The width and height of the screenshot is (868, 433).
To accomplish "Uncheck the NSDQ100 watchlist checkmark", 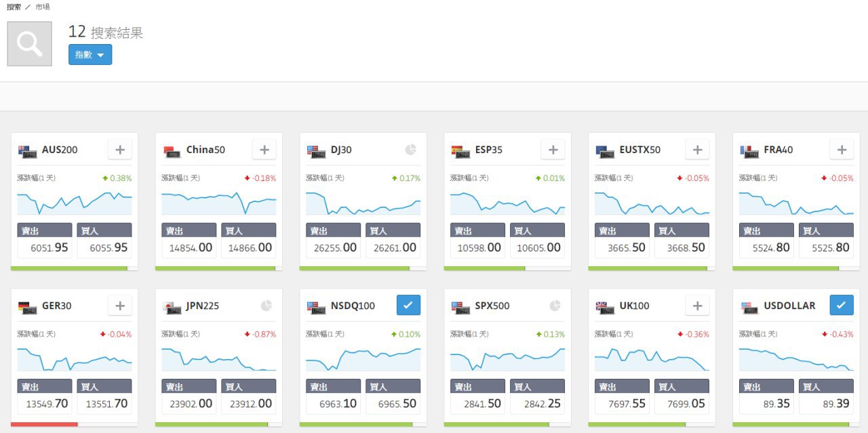I will coord(408,306).
